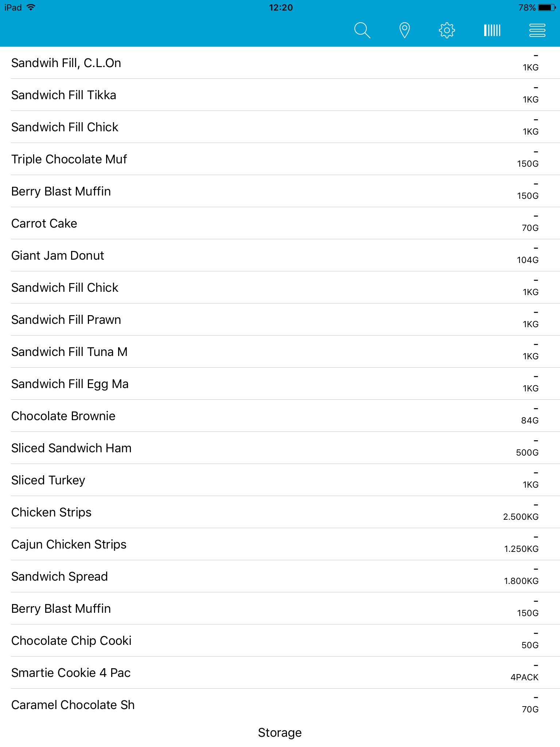Tap the location pin icon
This screenshot has width=560, height=747.
404,30
